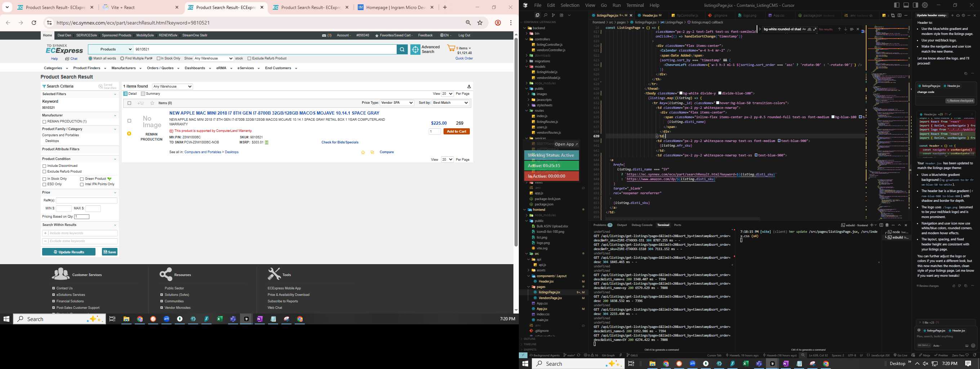Open Cursor search icon in sidebar header
This screenshot has height=369, width=980.
pos(545,15)
